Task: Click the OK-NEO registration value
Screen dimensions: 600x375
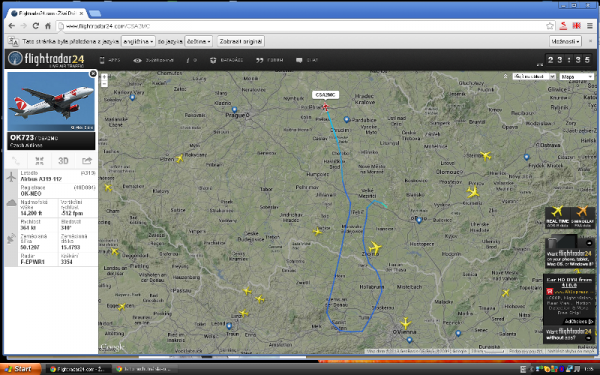Action: point(31,194)
